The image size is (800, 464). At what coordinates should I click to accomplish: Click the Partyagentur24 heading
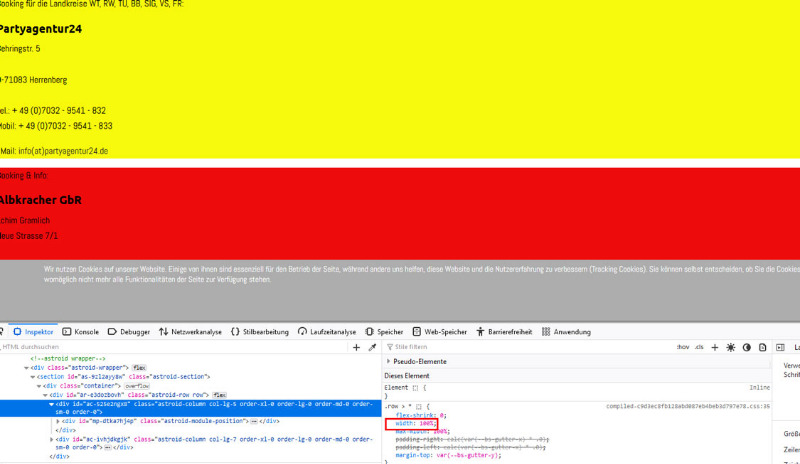(40, 29)
